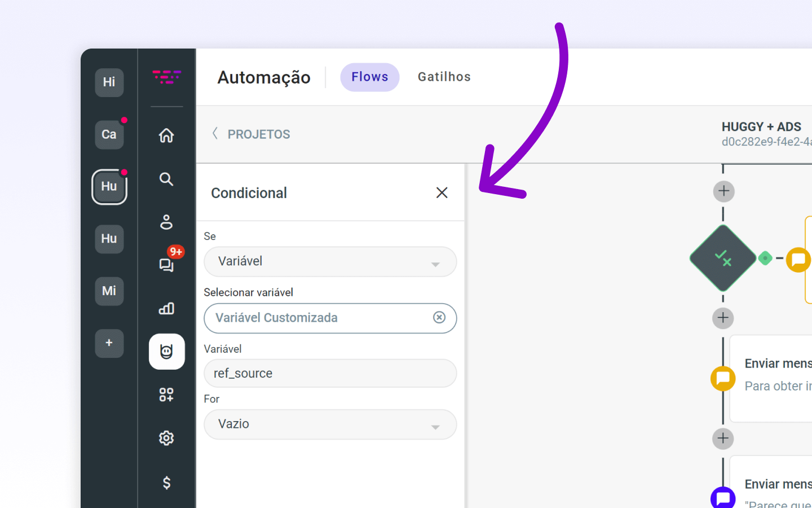Add a workspace with the plus button
This screenshot has width=812, height=508.
tap(109, 343)
